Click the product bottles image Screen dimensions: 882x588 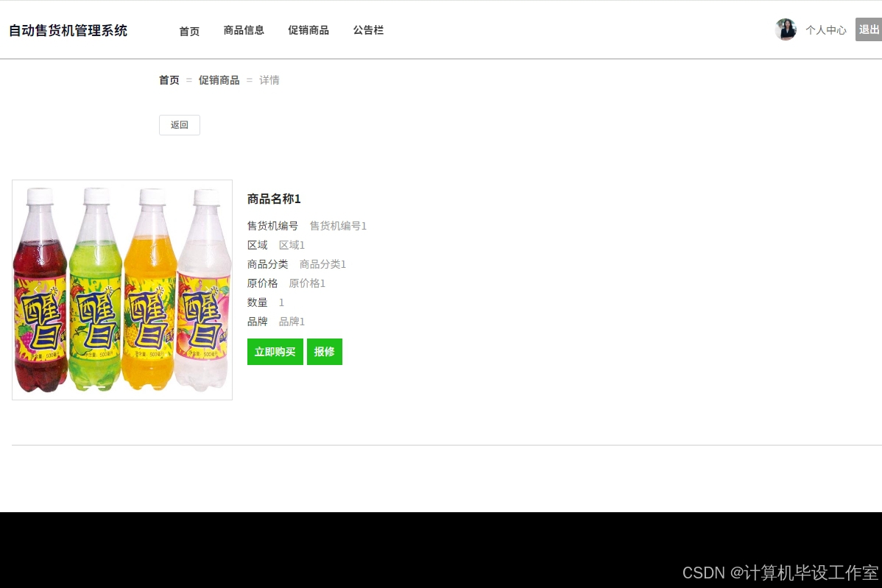(122, 290)
